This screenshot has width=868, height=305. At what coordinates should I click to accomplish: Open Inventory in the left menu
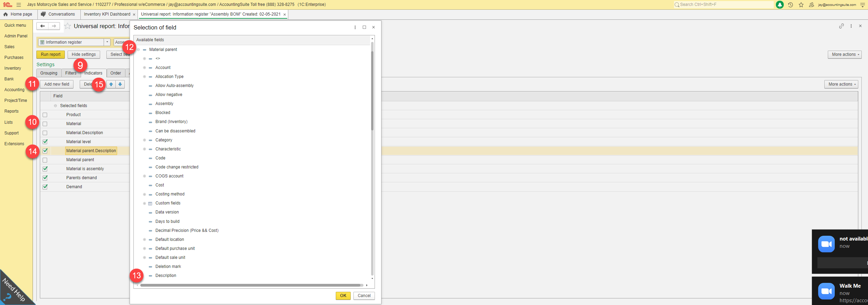13,68
